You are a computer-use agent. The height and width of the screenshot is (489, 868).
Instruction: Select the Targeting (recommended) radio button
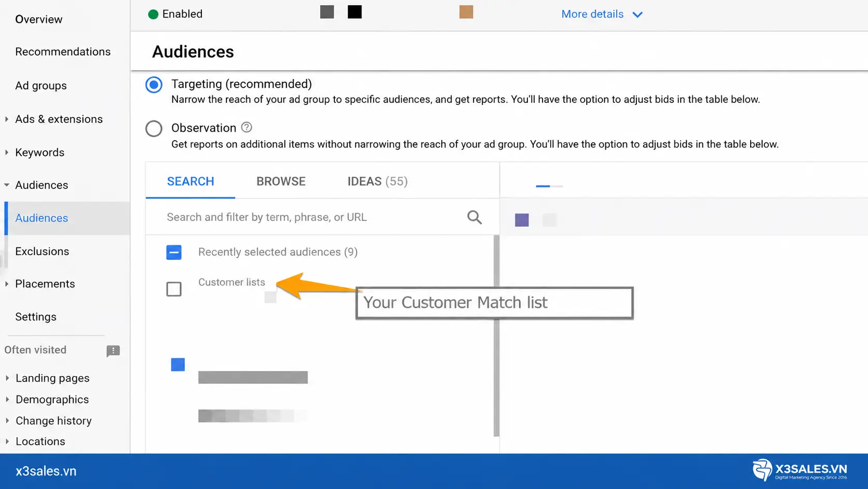click(x=154, y=84)
